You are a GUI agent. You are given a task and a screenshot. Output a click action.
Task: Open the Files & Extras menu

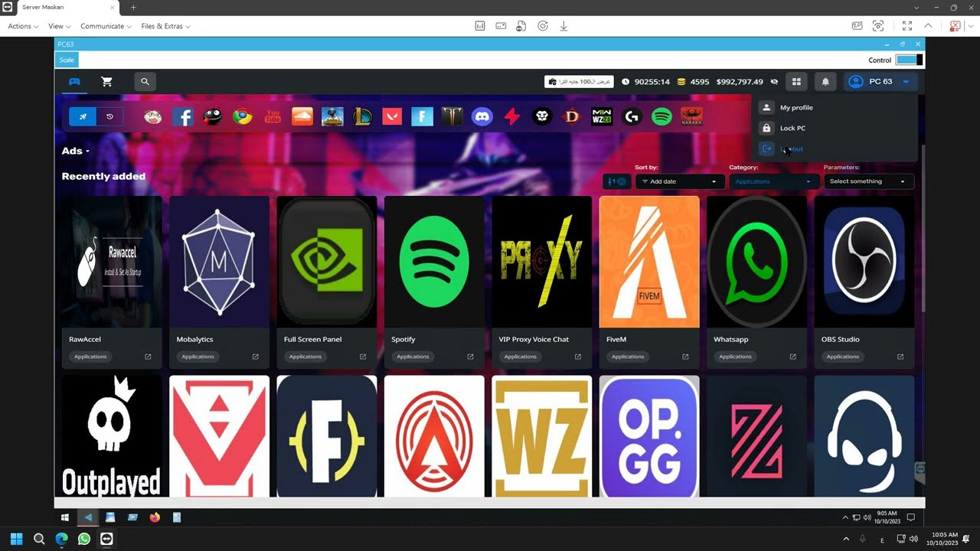tap(165, 26)
